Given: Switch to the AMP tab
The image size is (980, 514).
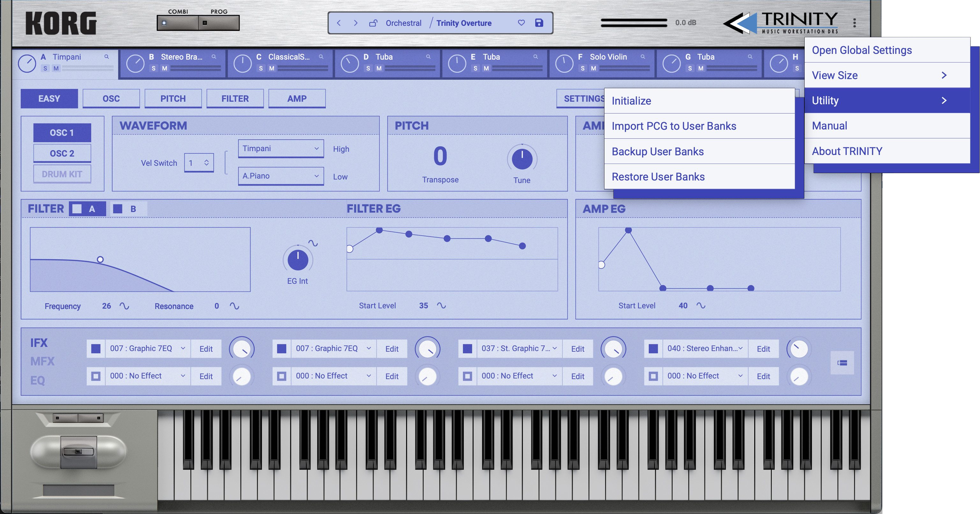Looking at the screenshot, I should coord(297,99).
